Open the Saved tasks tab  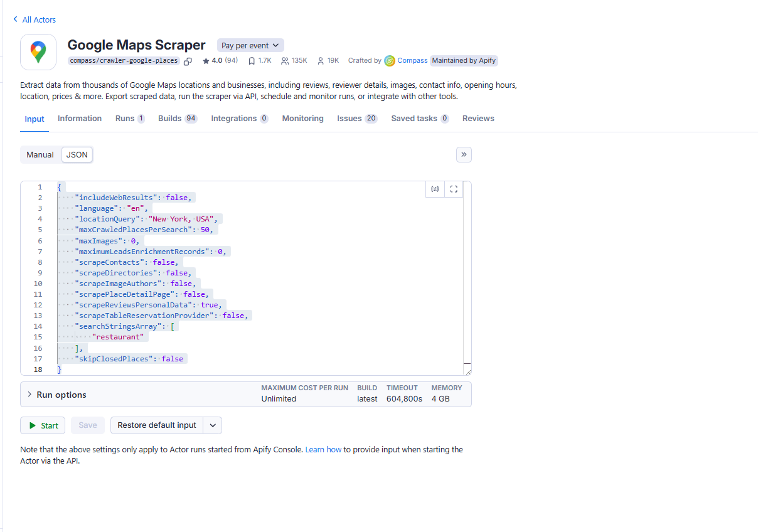(x=420, y=119)
